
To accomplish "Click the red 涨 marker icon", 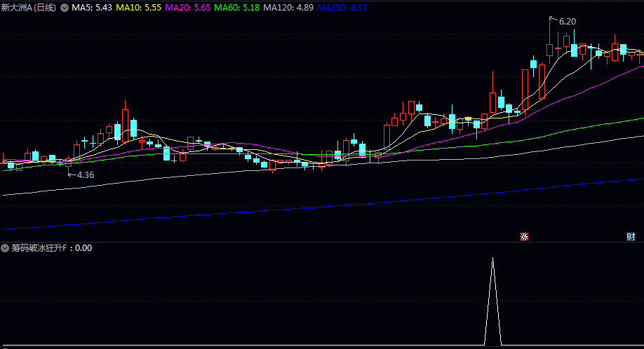I will pyautogui.click(x=524, y=237).
